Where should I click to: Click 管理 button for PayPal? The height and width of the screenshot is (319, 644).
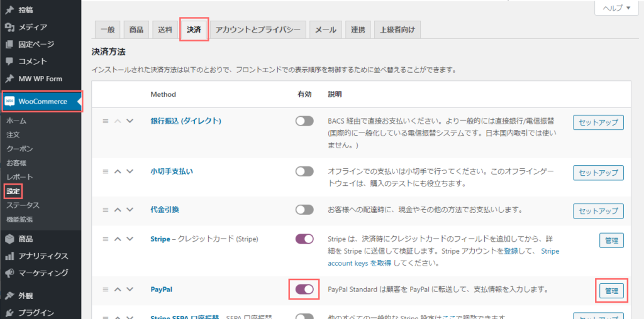point(611,291)
